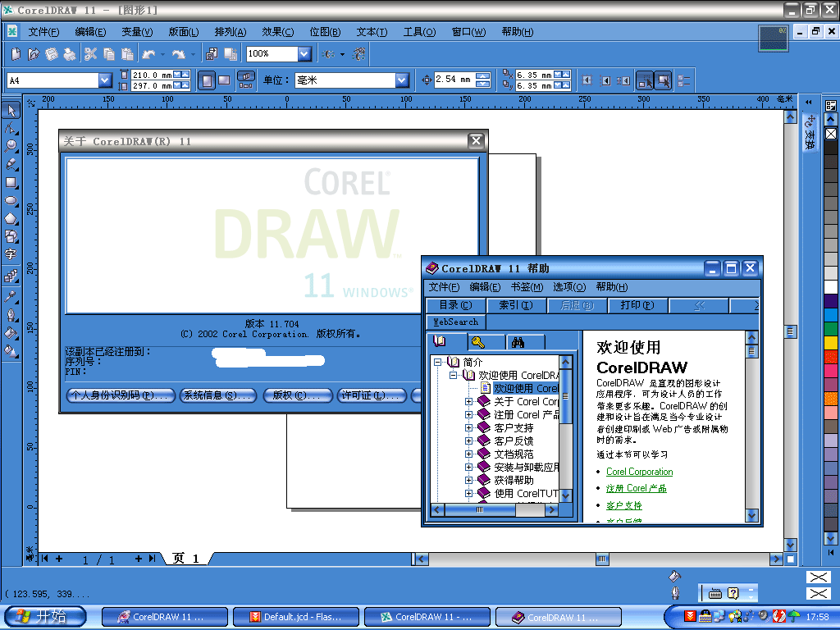Toggle Snap to Objects
Viewport: 840px width, 630px height.
[x=623, y=80]
